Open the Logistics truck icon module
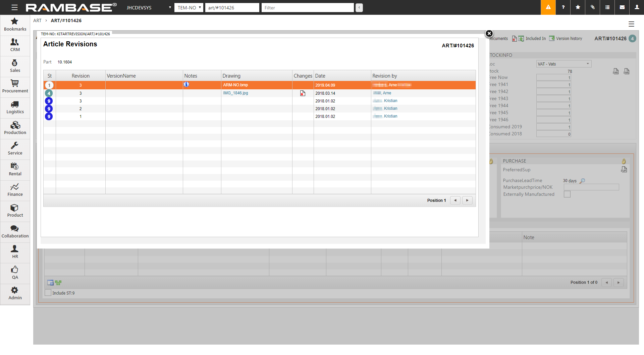The width and height of the screenshot is (644, 355). (15, 107)
